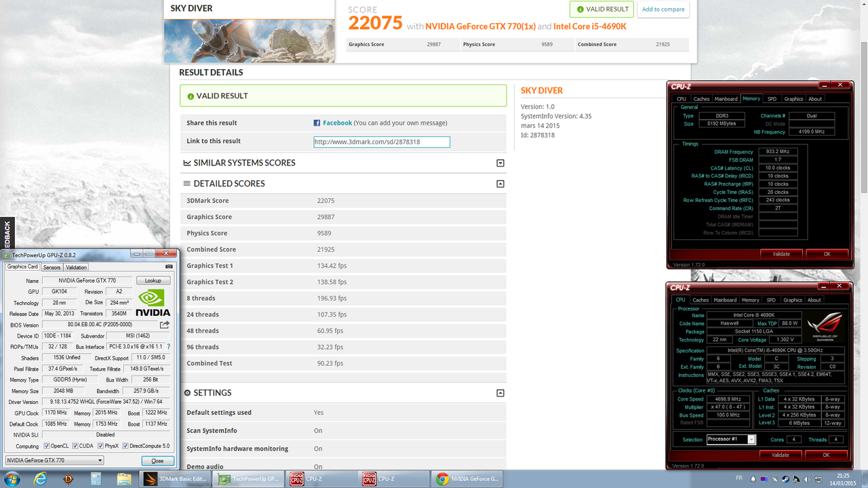Click the Facebook share link

pyautogui.click(x=337, y=123)
